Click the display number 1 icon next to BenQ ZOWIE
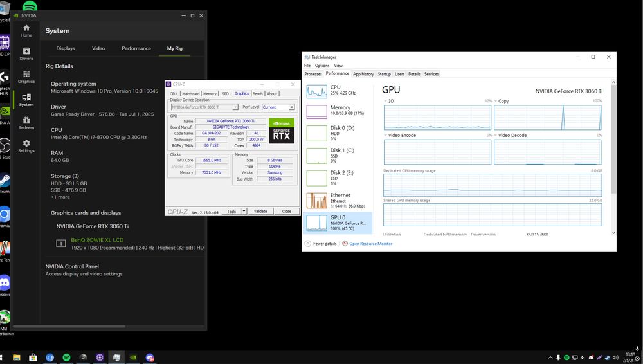The width and height of the screenshot is (643, 364). click(x=60, y=243)
